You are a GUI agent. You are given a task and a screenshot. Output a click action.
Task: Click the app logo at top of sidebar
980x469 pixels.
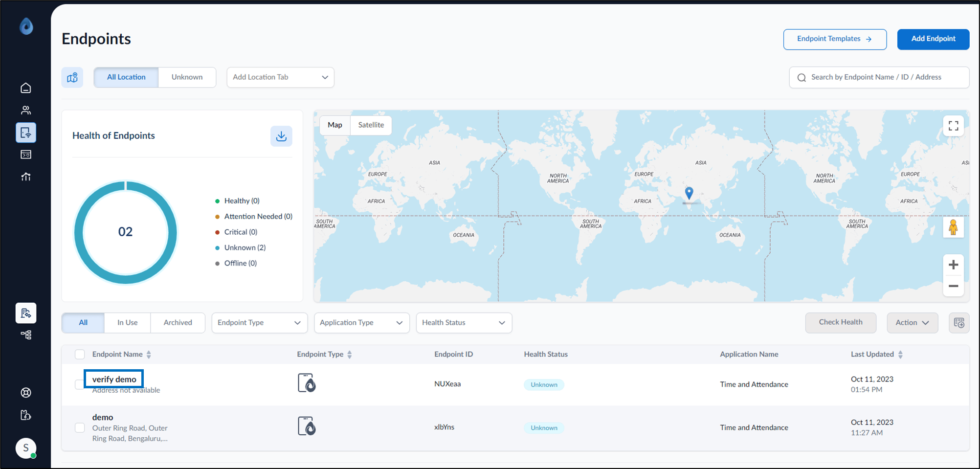point(26,26)
